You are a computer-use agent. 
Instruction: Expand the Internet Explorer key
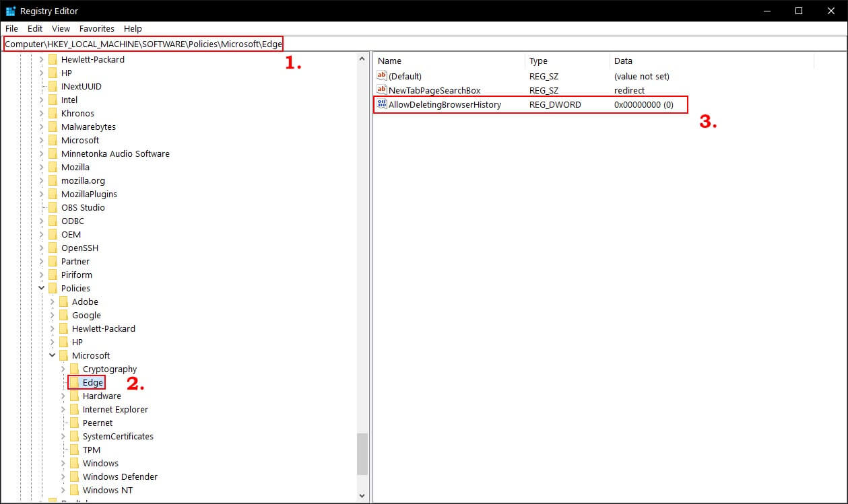63,409
